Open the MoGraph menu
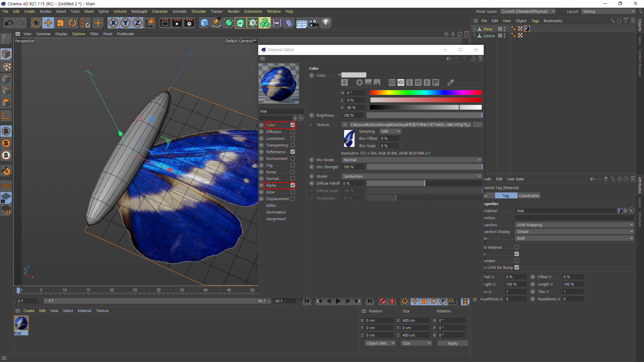 tap(139, 11)
